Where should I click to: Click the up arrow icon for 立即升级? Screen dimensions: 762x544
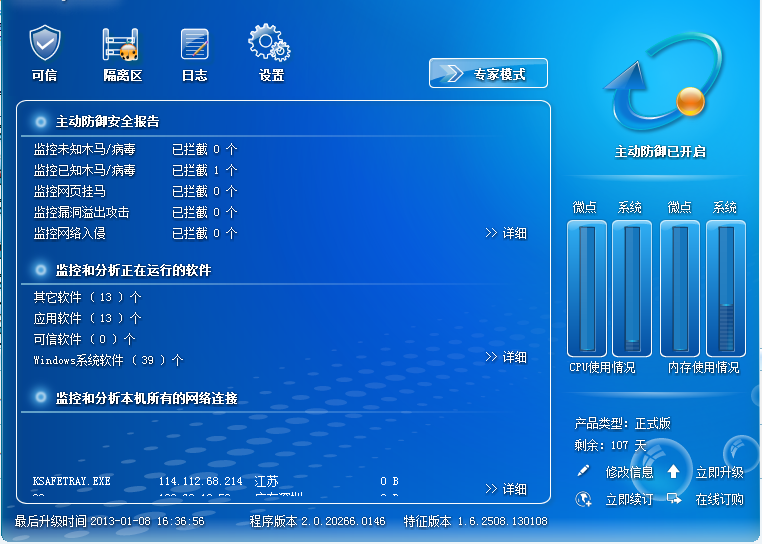pos(673,471)
